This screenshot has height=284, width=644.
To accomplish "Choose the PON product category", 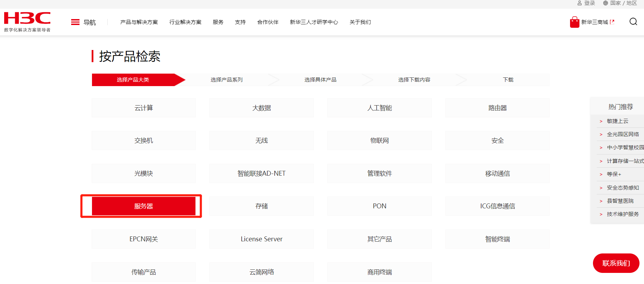I will coord(379,206).
